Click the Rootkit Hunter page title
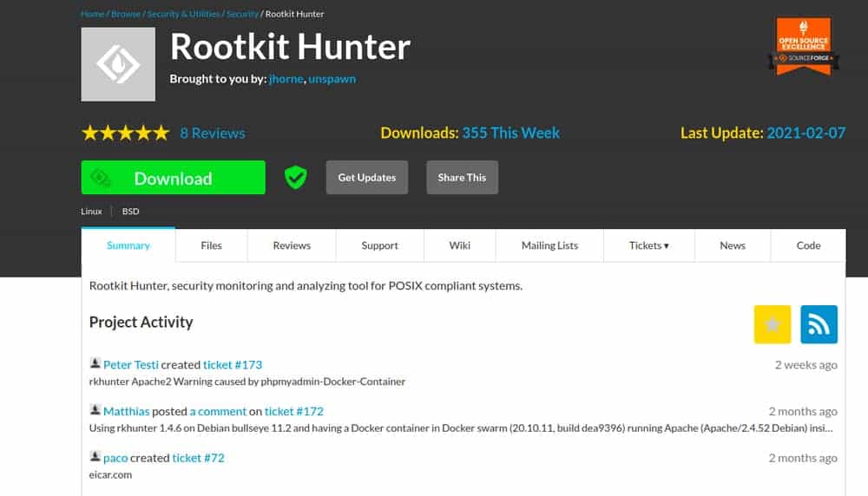 290,47
